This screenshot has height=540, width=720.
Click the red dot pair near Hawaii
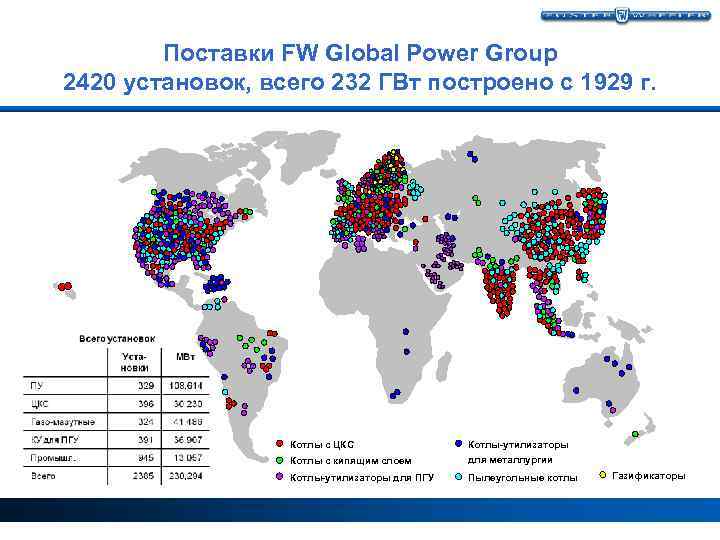(x=65, y=287)
